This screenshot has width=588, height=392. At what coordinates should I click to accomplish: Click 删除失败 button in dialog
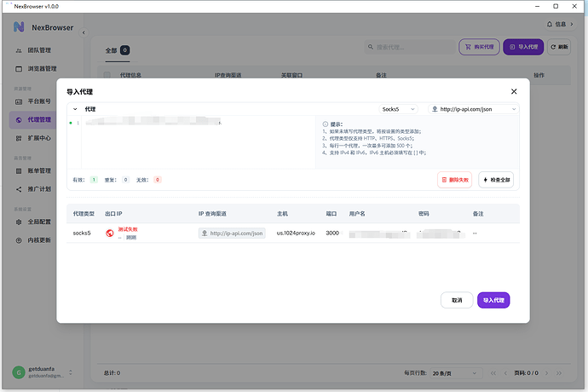tap(454, 180)
